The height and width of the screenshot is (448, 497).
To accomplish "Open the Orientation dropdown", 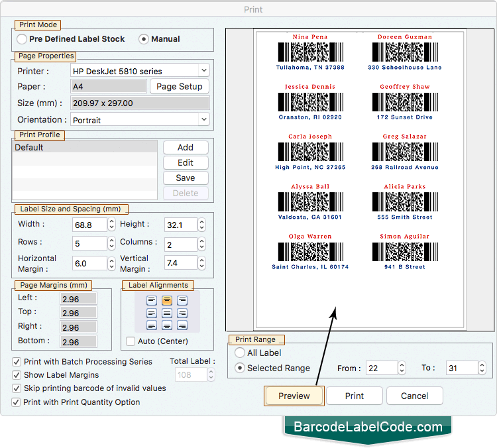I will click(x=204, y=119).
